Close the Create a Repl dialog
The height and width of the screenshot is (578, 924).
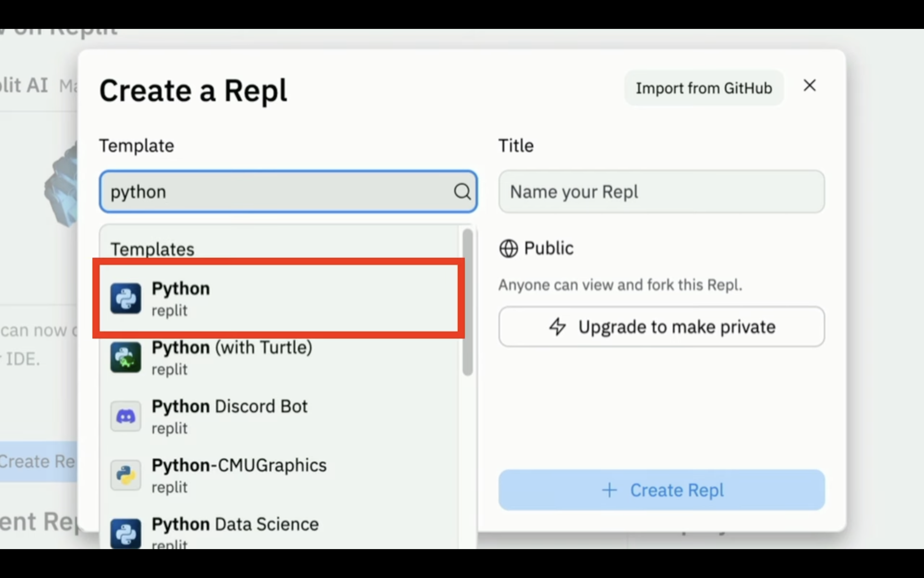tap(809, 85)
